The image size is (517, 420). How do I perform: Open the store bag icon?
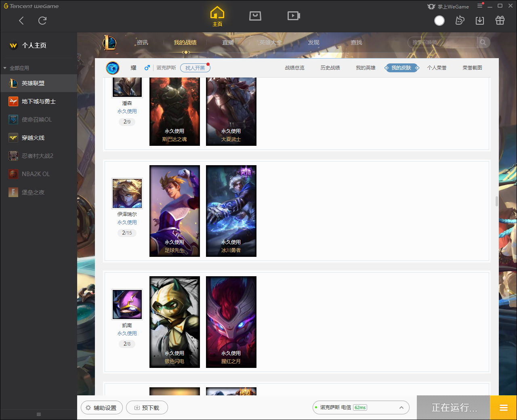click(x=255, y=16)
